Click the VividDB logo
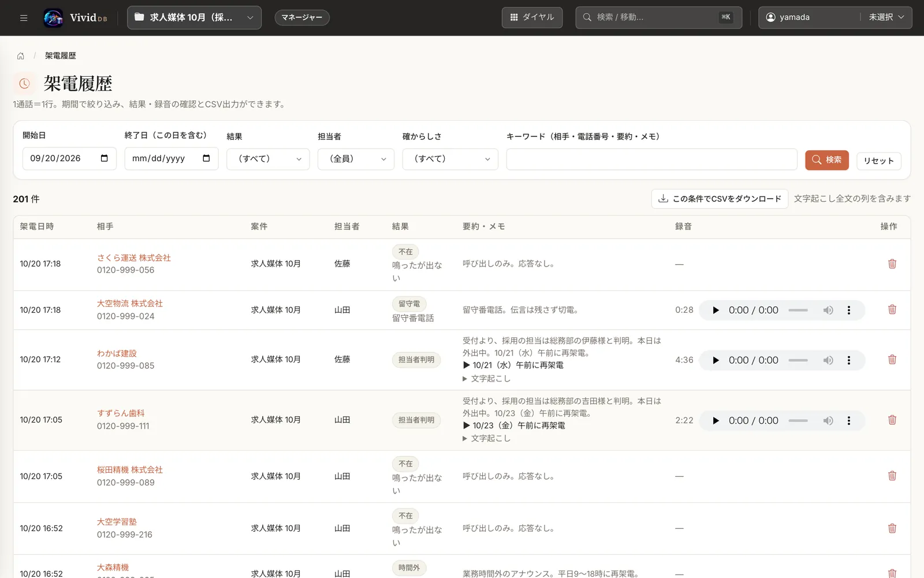 tap(75, 17)
